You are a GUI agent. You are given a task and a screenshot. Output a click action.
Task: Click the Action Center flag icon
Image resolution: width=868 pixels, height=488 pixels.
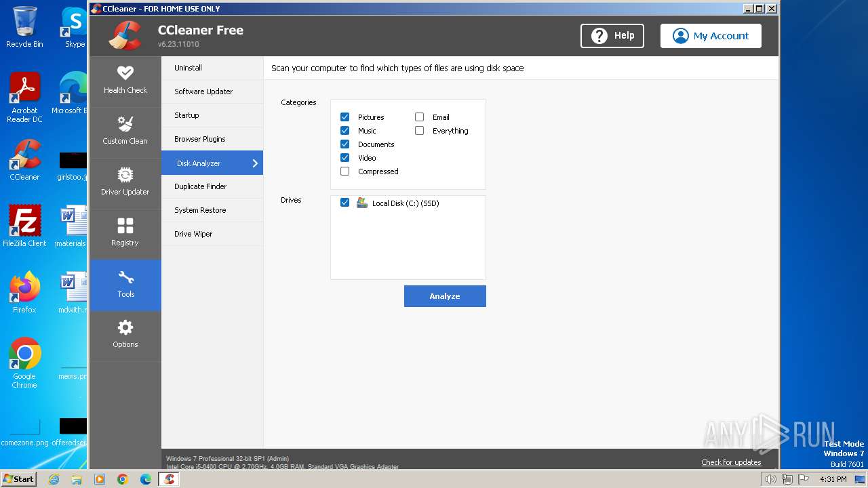click(x=803, y=479)
